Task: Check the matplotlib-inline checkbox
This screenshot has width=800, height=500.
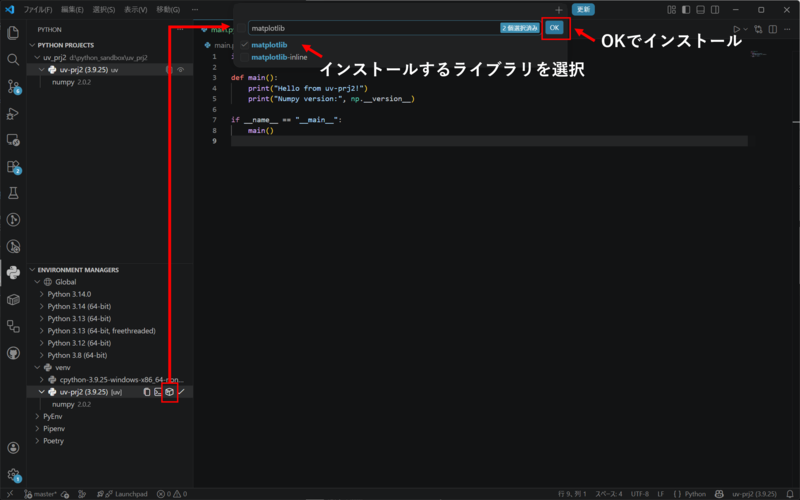Action: [x=244, y=57]
